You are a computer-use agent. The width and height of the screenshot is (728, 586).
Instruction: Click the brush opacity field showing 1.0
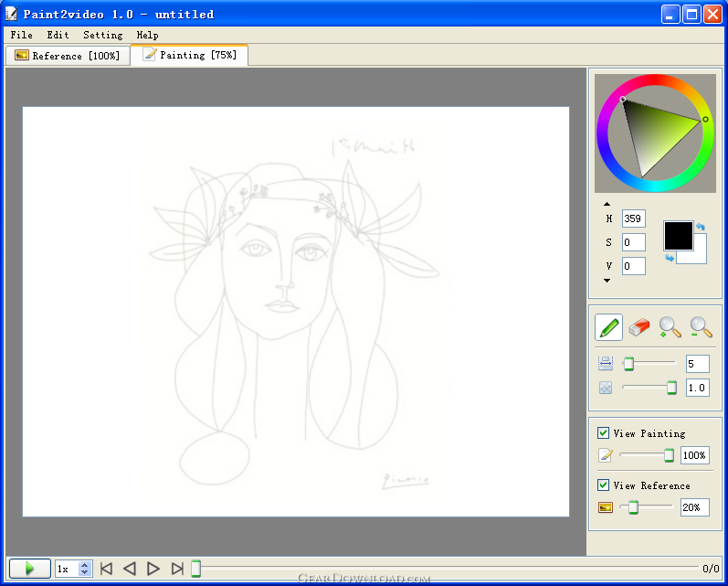(697, 388)
